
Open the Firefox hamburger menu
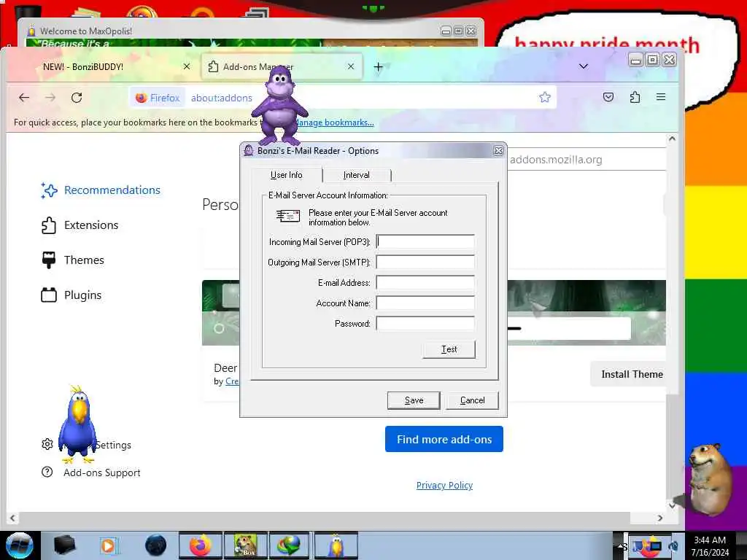click(x=661, y=97)
